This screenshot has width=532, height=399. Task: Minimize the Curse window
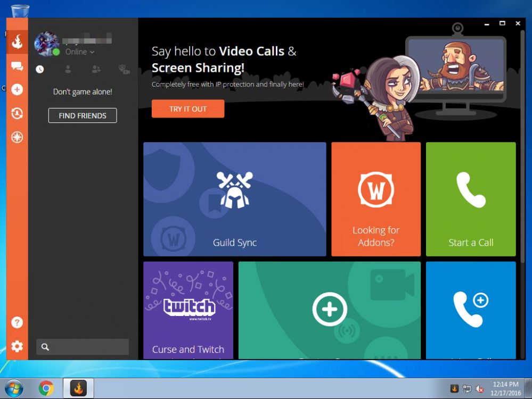pyautogui.click(x=487, y=24)
